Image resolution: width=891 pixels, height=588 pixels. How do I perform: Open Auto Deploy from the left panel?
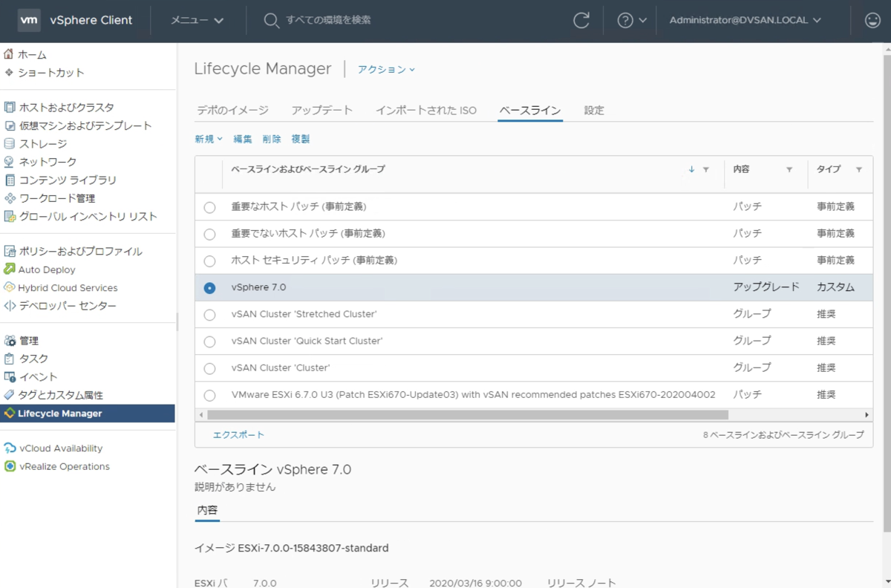click(x=46, y=269)
